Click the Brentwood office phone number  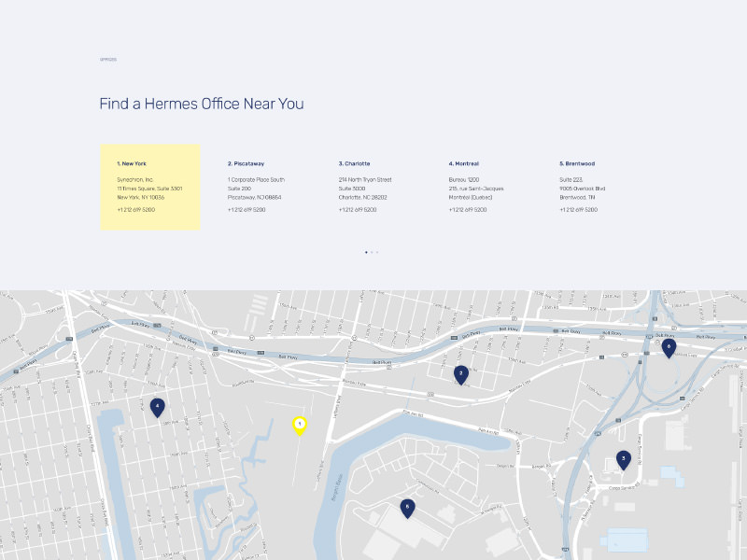[579, 210]
